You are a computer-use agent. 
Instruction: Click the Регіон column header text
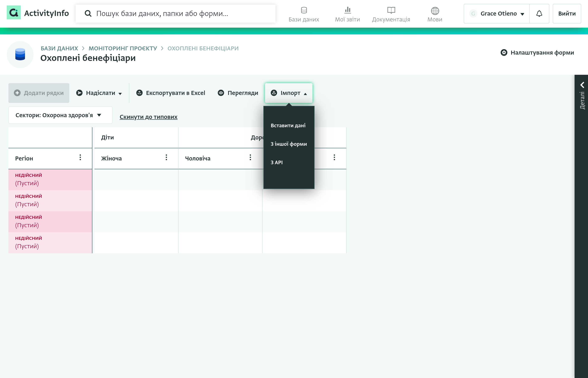click(x=24, y=158)
